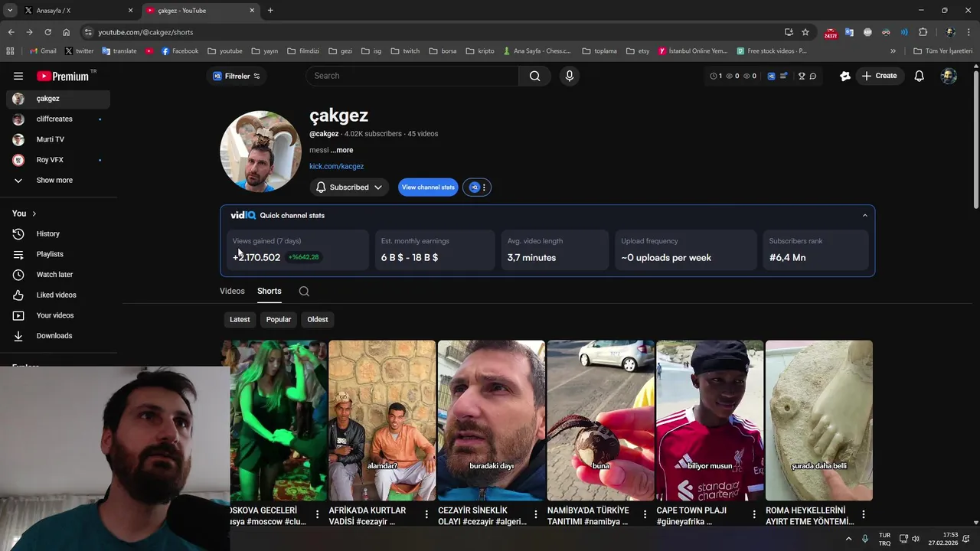980x551 pixels.
Task: Open Windows volume tray icon
Action: [915, 539]
